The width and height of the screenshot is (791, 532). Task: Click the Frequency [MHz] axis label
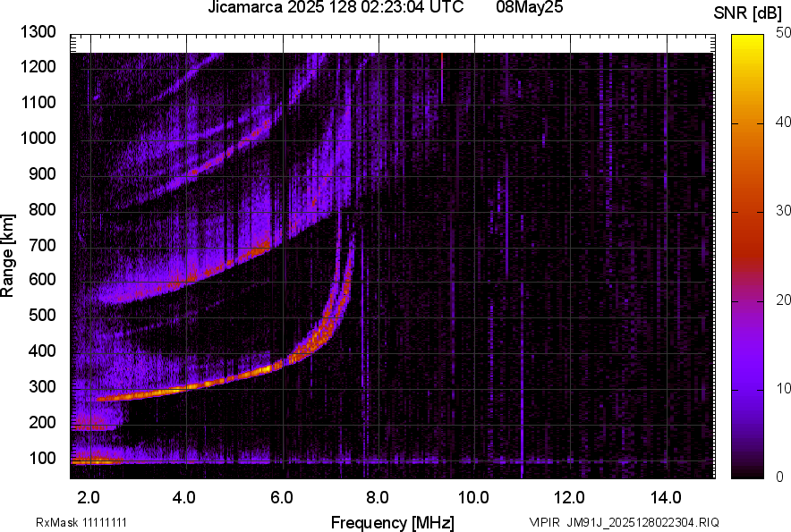[393, 522]
